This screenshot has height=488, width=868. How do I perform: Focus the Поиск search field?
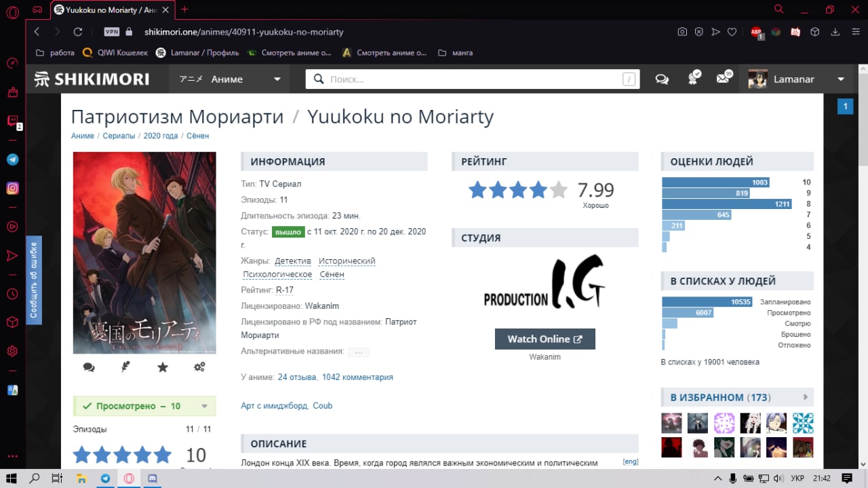473,79
